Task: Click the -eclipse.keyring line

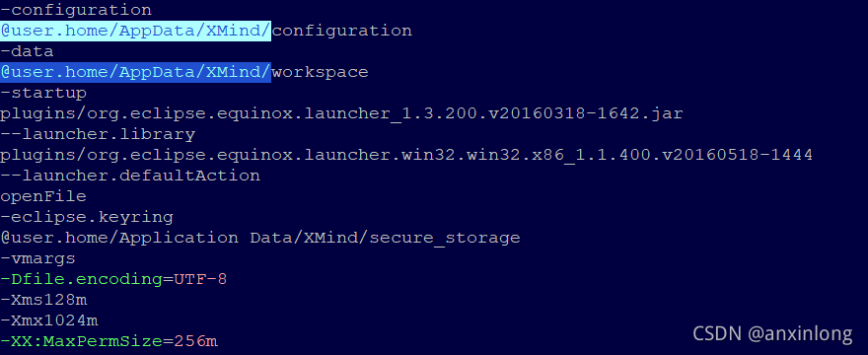Action: [x=87, y=218]
